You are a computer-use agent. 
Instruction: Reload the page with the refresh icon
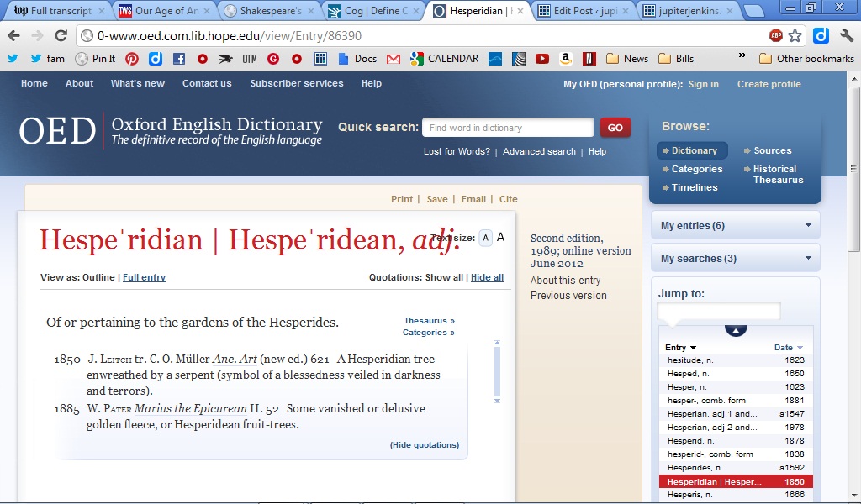coord(61,36)
